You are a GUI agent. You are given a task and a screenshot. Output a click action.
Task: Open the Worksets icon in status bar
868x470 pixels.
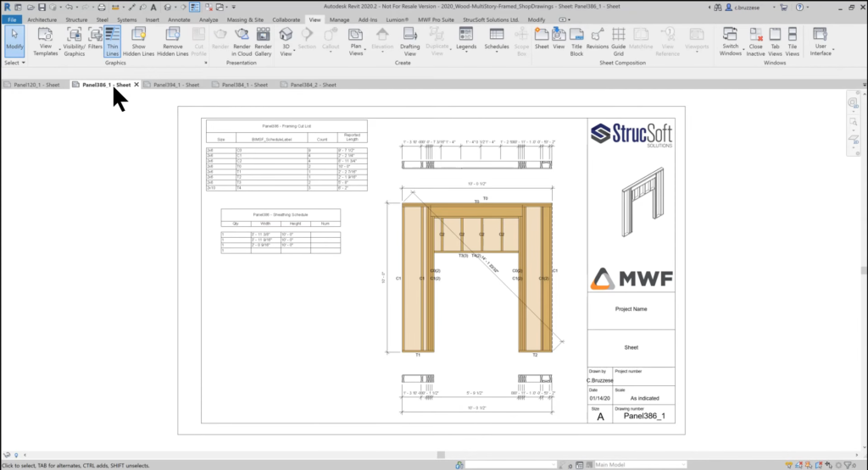tap(459, 465)
